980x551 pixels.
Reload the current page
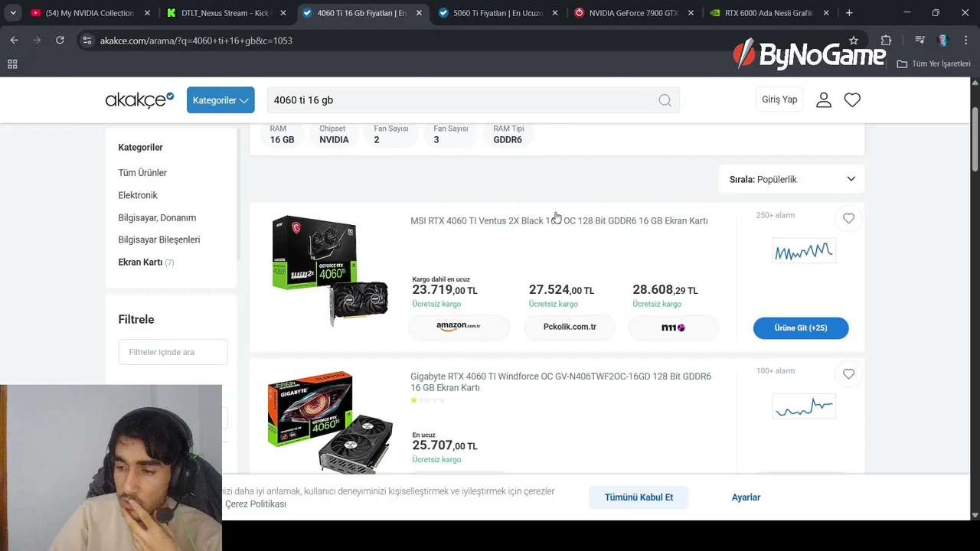click(60, 41)
